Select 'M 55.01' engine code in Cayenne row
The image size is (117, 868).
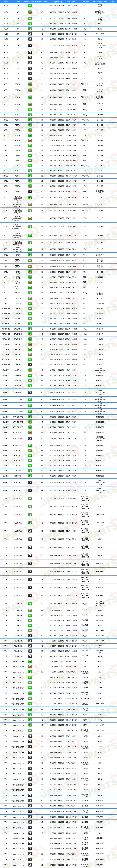tap(100, 313)
